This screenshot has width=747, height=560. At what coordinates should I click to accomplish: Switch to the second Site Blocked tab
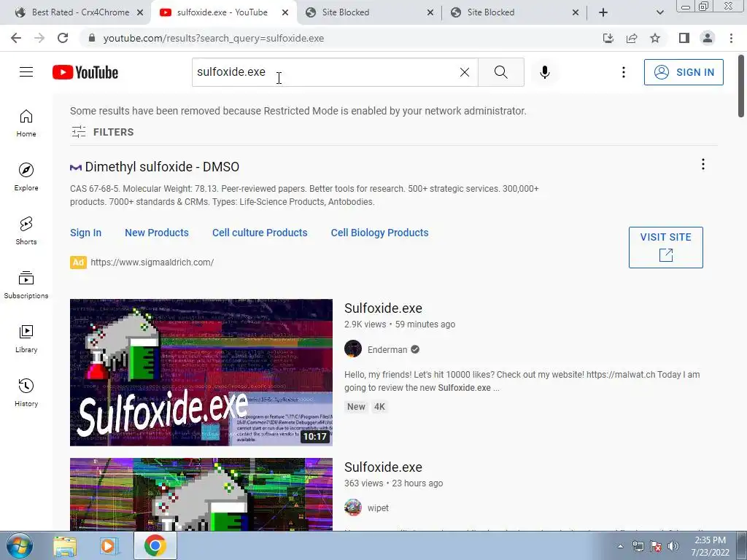(514, 12)
